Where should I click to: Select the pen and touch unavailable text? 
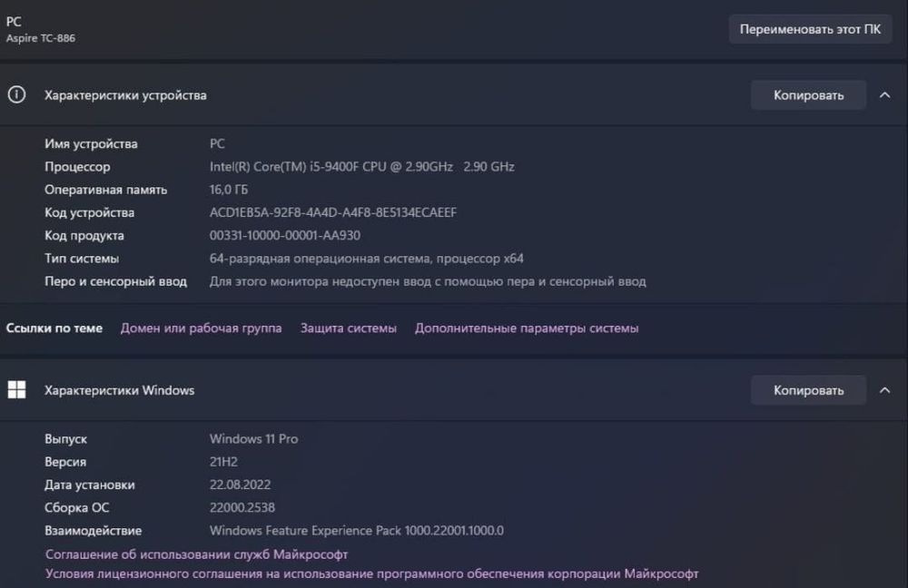coord(428,281)
